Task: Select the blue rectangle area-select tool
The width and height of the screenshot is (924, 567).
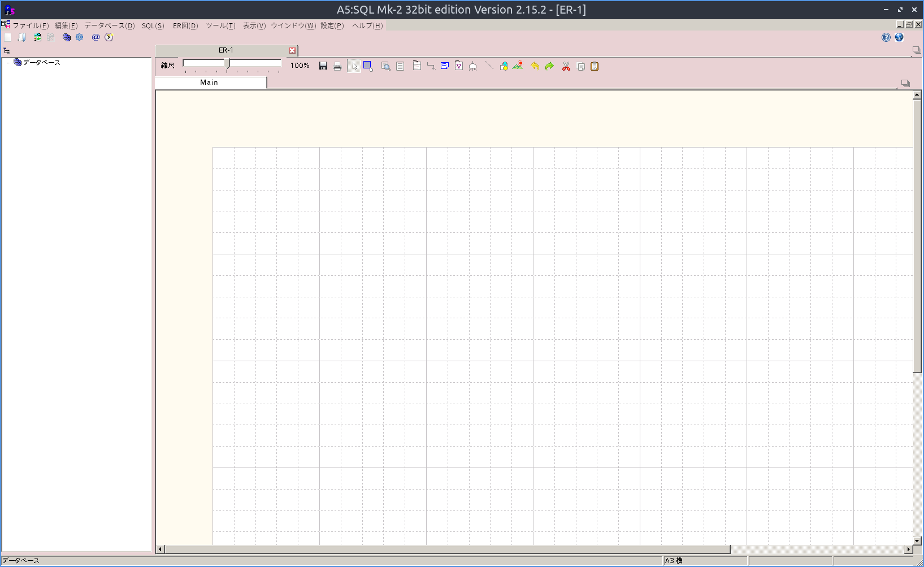Action: (x=368, y=66)
